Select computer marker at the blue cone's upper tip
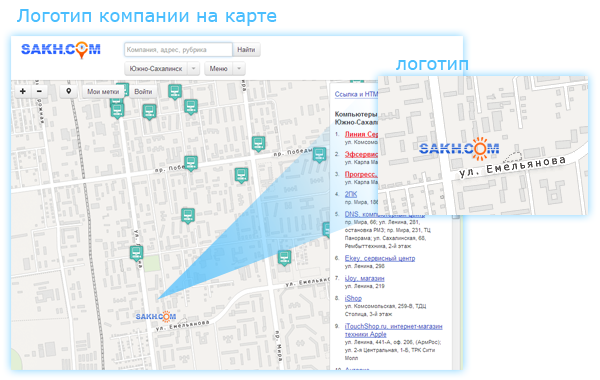Image resolution: width=600 pixels, height=380 pixels. [319, 155]
